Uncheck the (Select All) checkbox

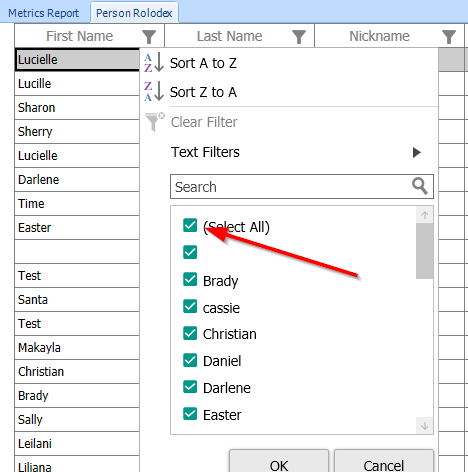point(190,225)
